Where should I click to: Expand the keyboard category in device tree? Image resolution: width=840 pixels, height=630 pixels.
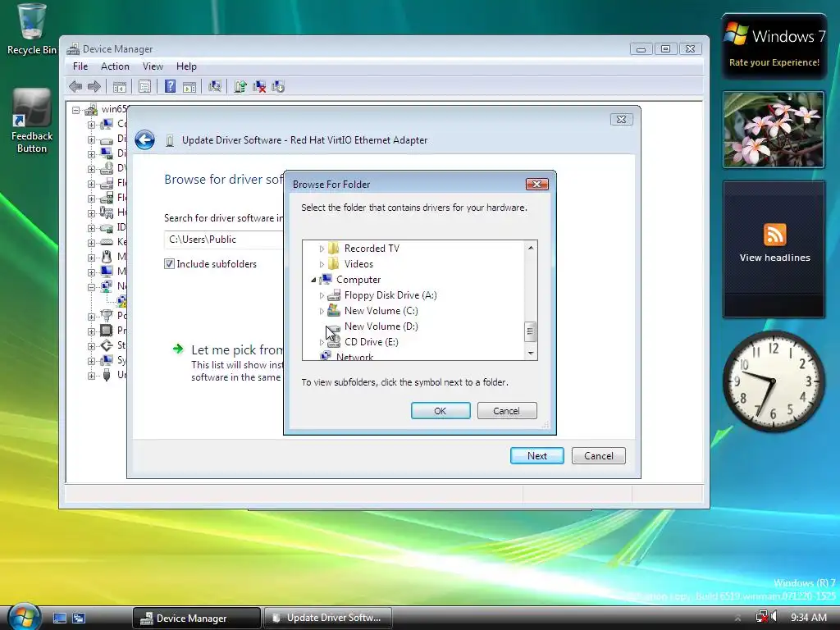(x=91, y=242)
